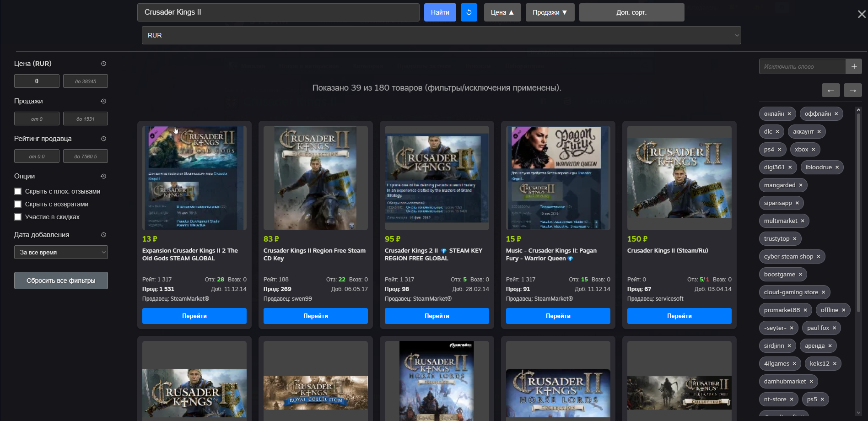Remove the 'cyber steam shop' exclusion tag

[819, 257]
